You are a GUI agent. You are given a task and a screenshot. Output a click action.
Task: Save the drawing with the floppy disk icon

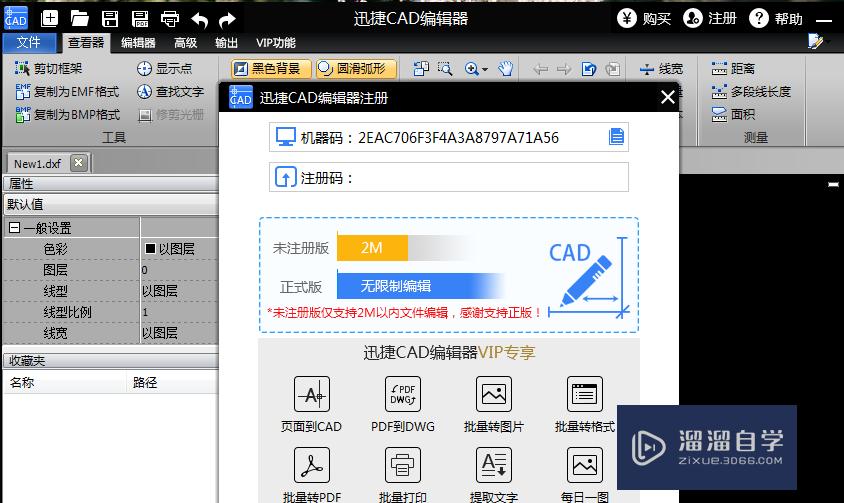click(x=110, y=19)
